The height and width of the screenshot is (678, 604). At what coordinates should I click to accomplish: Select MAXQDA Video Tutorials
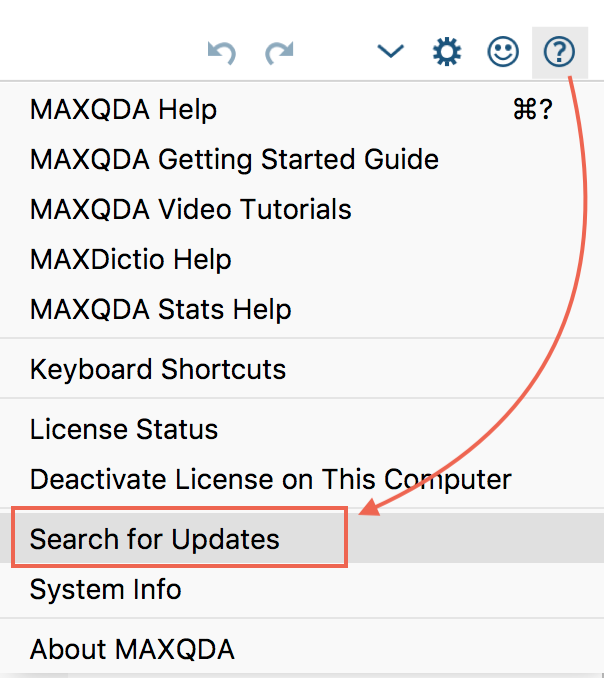point(302,209)
